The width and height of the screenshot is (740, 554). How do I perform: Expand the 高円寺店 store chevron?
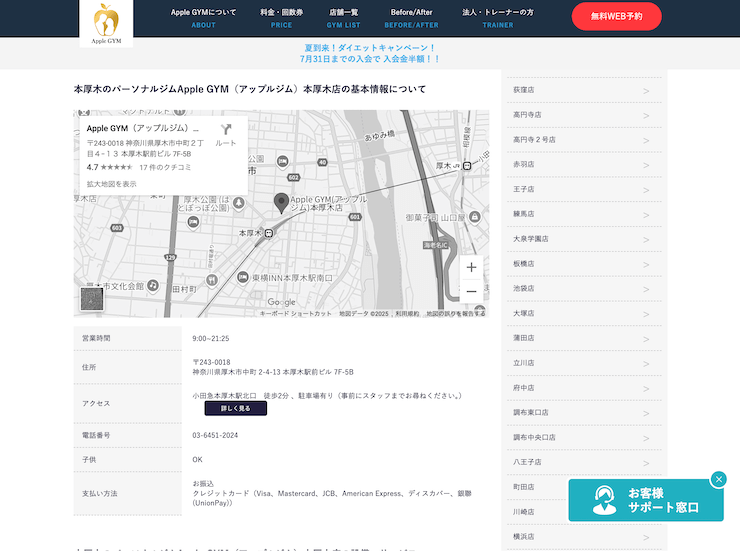coord(646,116)
